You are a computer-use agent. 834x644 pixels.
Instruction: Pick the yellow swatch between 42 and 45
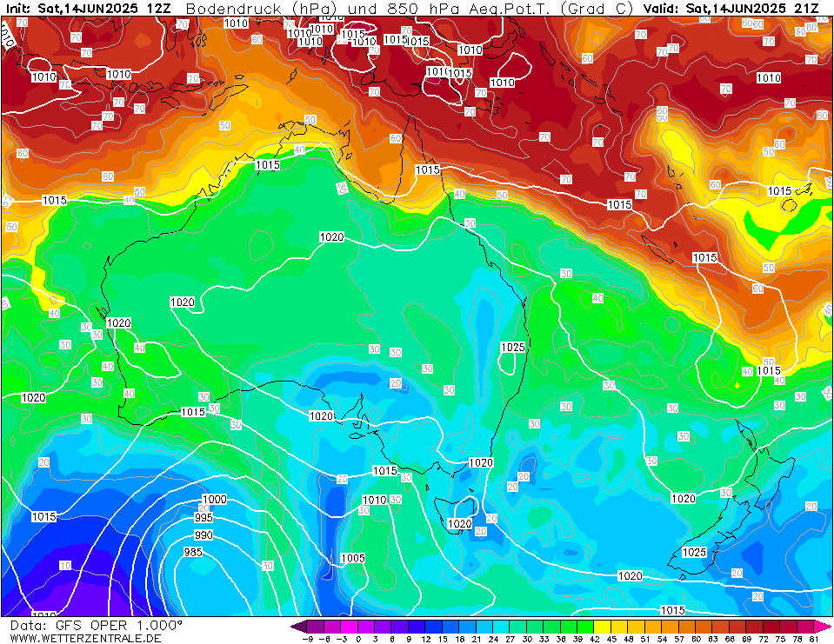point(602,626)
